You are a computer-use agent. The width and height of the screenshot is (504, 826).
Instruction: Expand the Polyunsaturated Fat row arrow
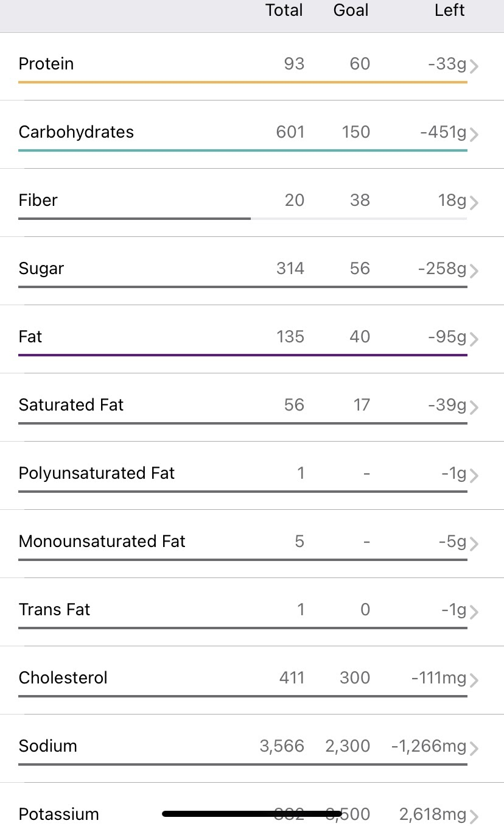(474, 476)
